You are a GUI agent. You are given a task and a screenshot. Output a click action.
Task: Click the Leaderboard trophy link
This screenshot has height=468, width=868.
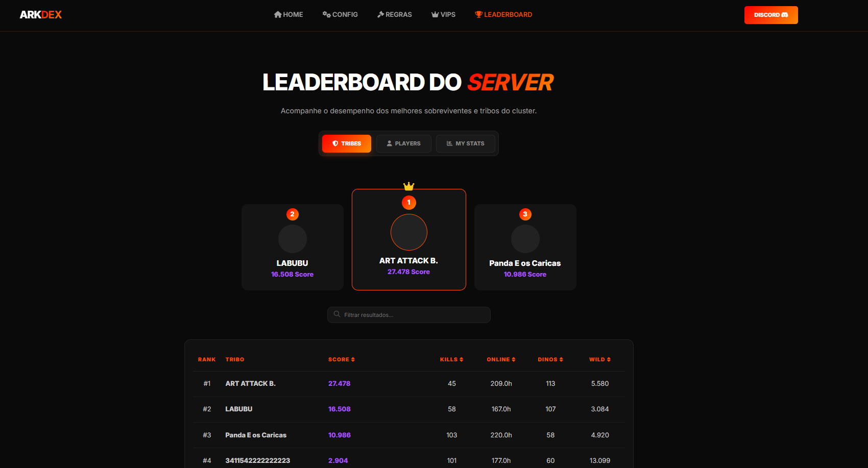point(503,15)
